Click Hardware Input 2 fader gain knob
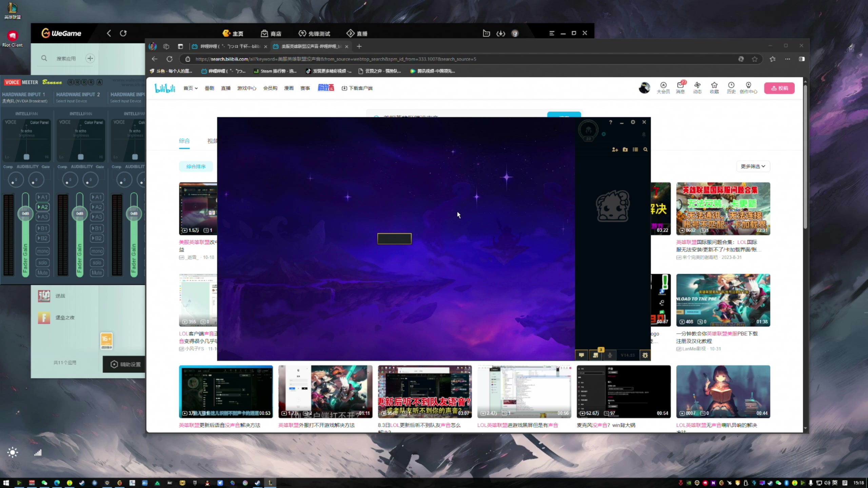The width and height of the screenshot is (868, 488). (x=80, y=213)
